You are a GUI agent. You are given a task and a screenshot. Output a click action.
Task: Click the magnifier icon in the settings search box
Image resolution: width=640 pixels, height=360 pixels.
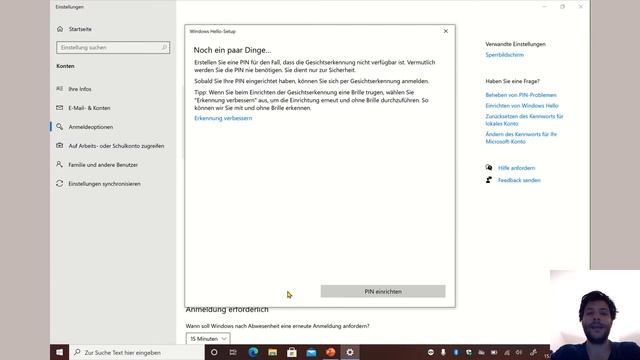[x=164, y=47]
